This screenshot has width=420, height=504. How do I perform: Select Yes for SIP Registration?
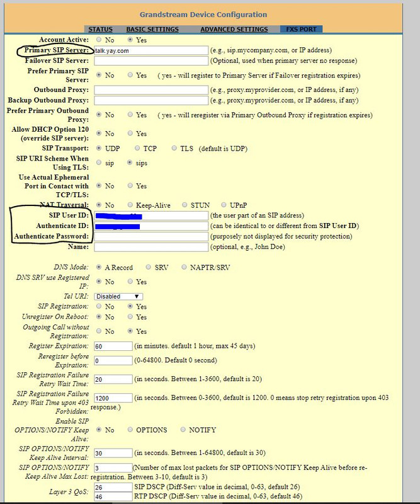point(130,306)
